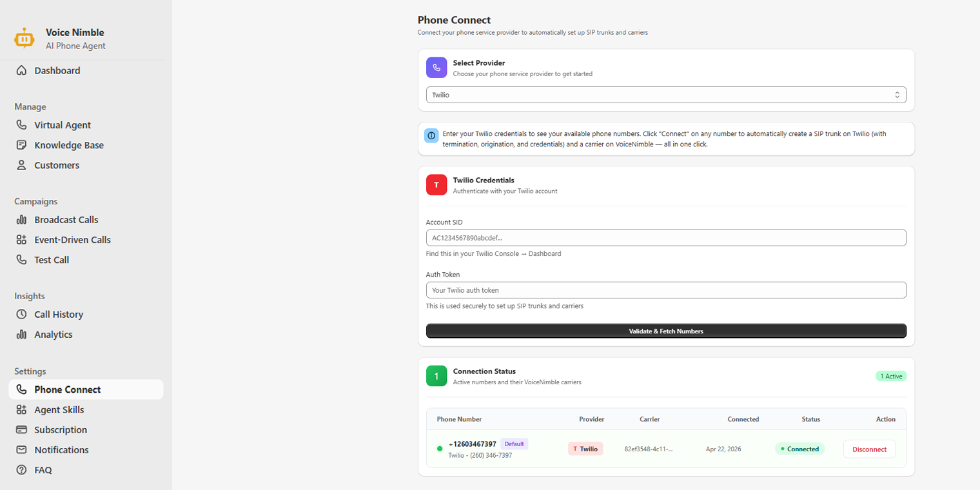Image resolution: width=980 pixels, height=490 pixels.
Task: Click the Agent Skills grid icon
Action: (21, 409)
